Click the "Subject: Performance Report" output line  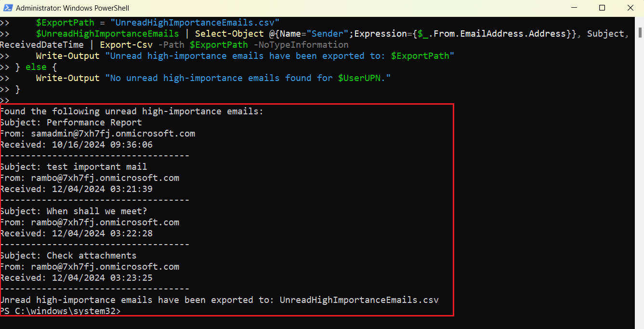[x=71, y=123]
